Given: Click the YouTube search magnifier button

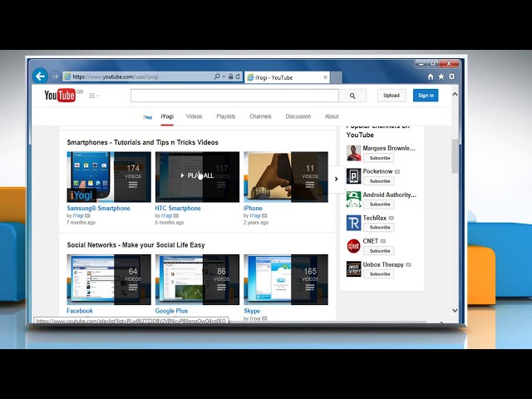Looking at the screenshot, I should (352, 96).
